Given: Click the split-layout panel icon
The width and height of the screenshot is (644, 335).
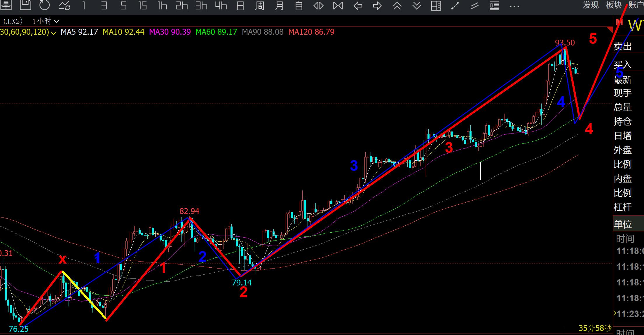Looking at the screenshot, I should [x=436, y=5].
